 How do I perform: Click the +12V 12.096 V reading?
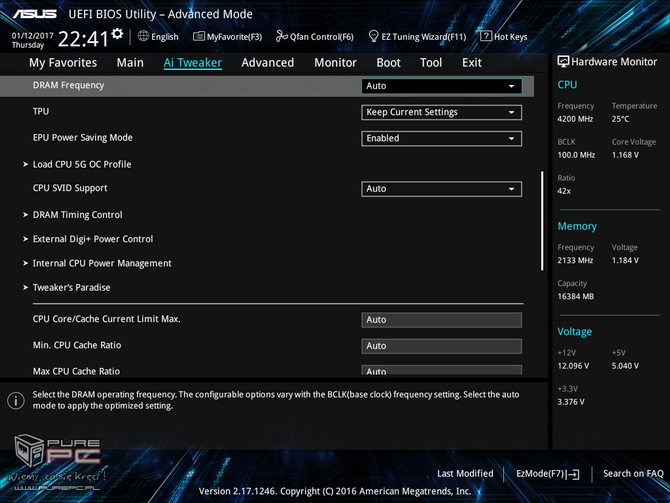(573, 366)
